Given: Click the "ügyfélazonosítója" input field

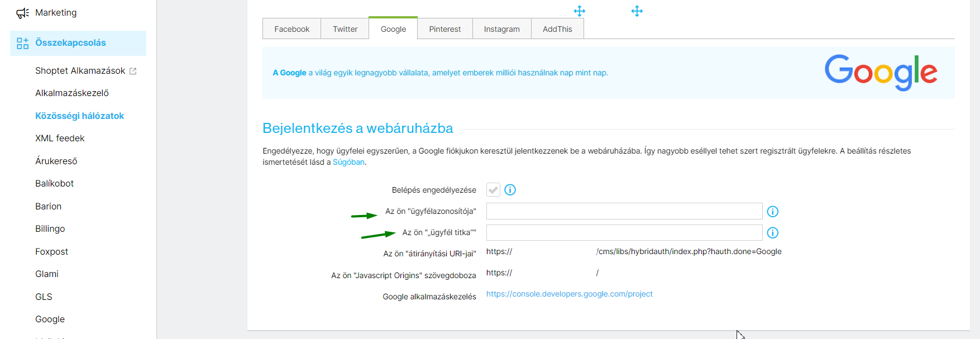Looking at the screenshot, I should pyautogui.click(x=624, y=211).
